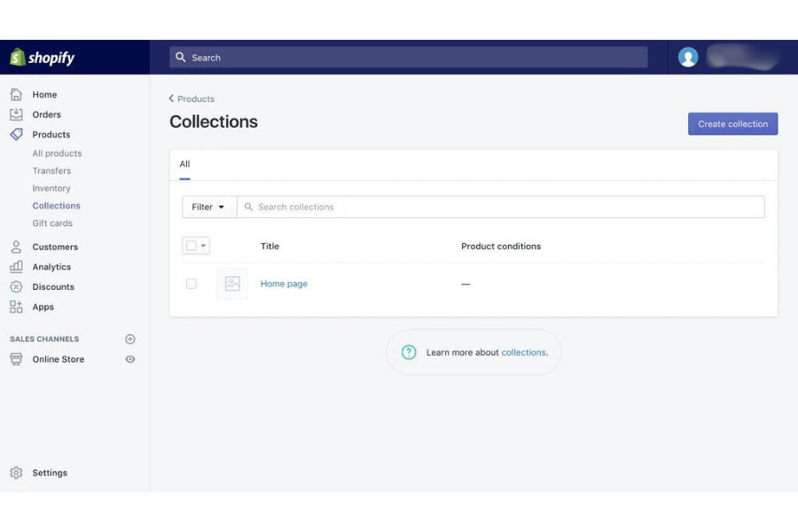The image size is (798, 532).
Task: Open Home via house icon
Action: coord(16,94)
